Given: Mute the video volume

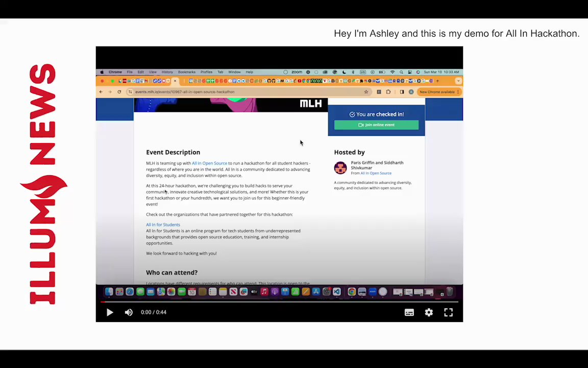Looking at the screenshot, I should (x=129, y=312).
